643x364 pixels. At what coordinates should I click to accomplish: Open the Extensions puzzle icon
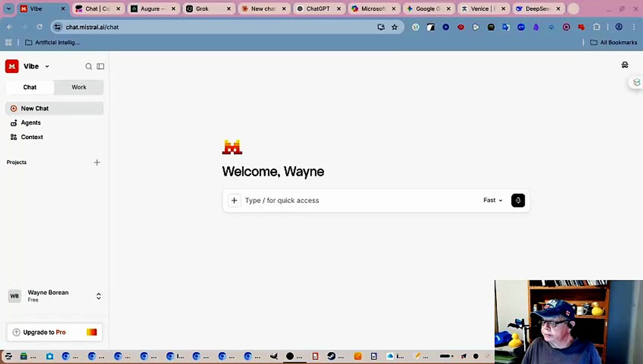pos(596,27)
